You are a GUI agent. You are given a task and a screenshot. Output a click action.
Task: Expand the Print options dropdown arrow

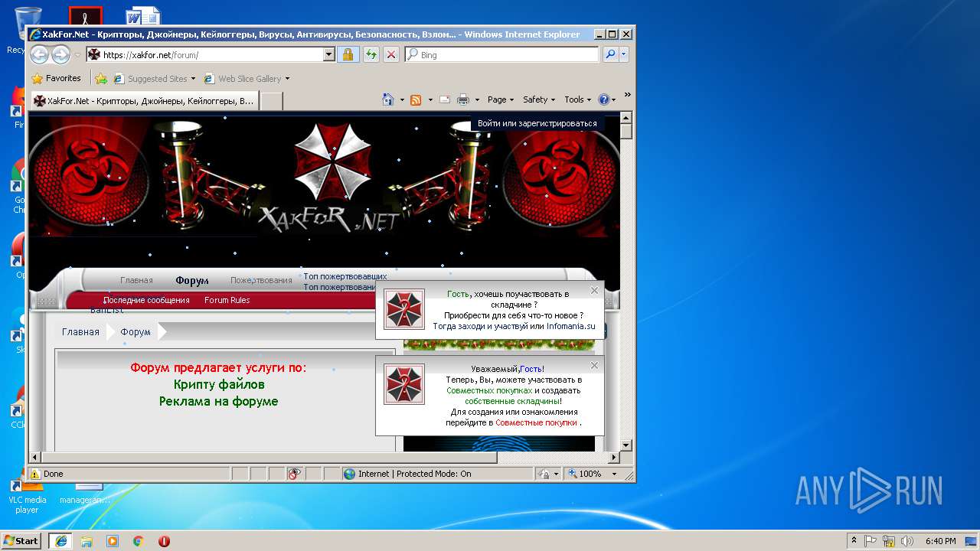pyautogui.click(x=477, y=99)
